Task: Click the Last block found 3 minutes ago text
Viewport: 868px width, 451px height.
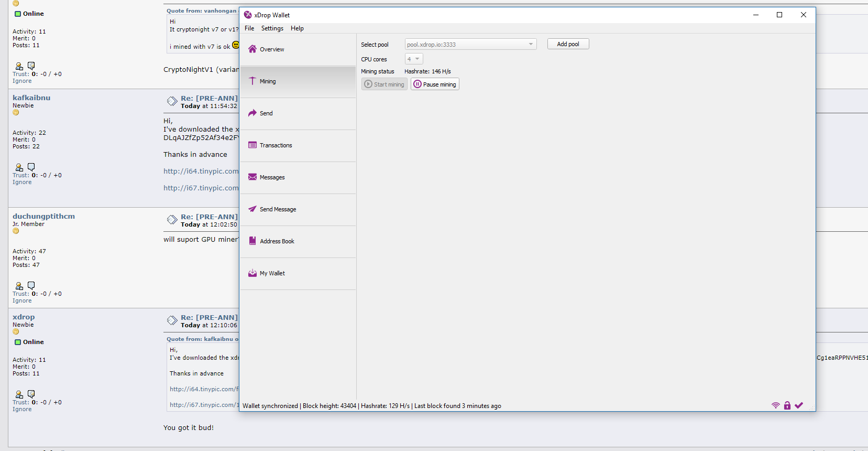Action: (x=458, y=406)
